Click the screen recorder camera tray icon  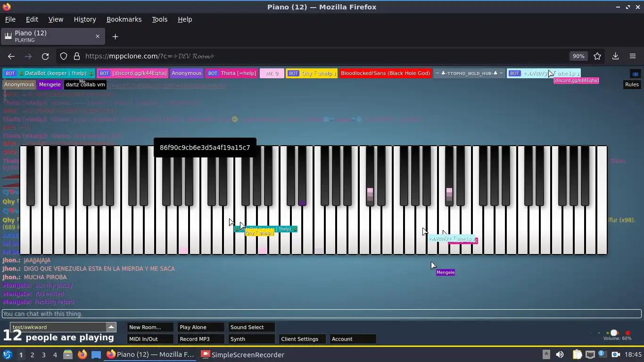616,354
